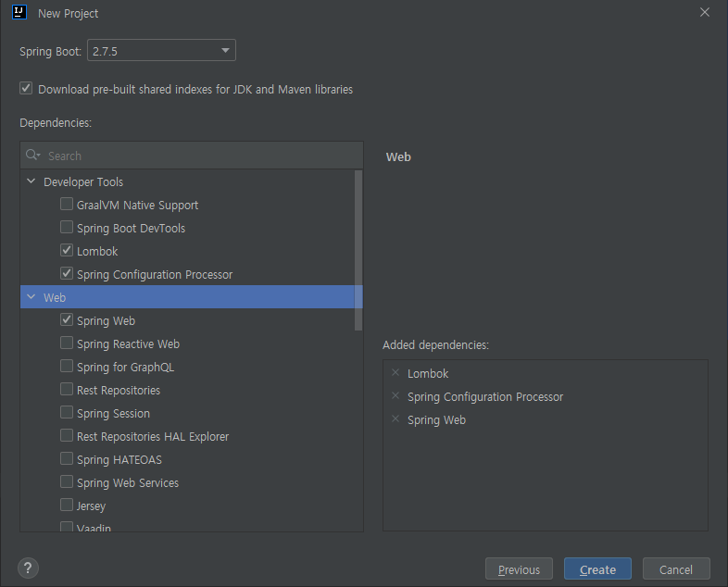This screenshot has width=728, height=587.
Task: Select the GraalVM Native Support label
Action: pos(137,206)
